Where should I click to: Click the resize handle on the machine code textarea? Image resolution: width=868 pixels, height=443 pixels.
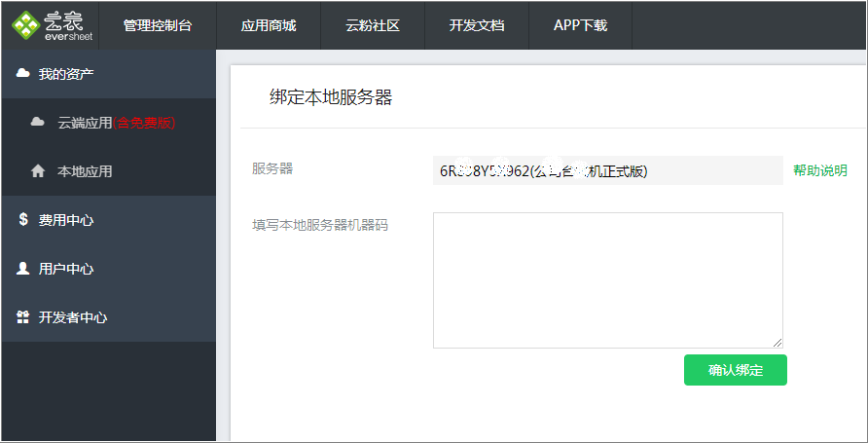778,343
